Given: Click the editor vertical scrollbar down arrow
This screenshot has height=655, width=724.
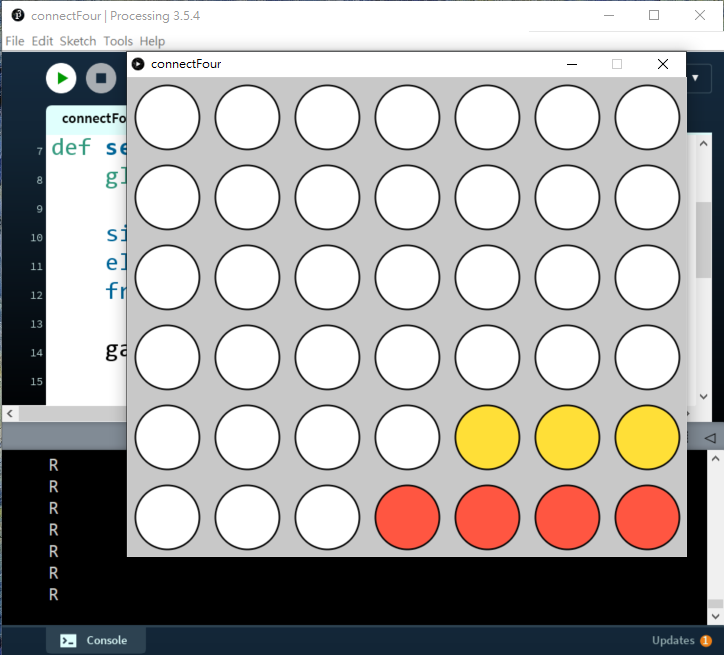Looking at the screenshot, I should 704,396.
